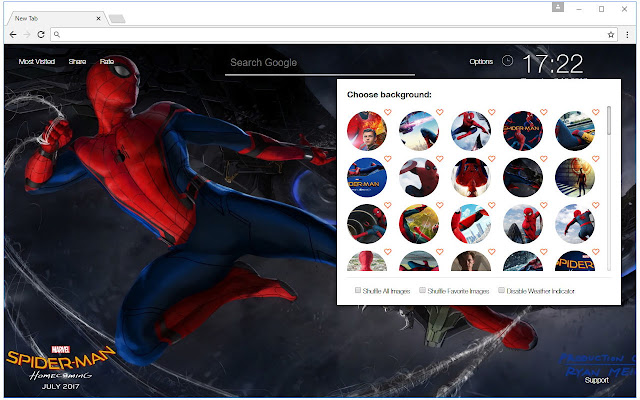Favorite the partially visible Peter Parker face thumbnail
Screen dimensions: 640x400
tap(491, 252)
